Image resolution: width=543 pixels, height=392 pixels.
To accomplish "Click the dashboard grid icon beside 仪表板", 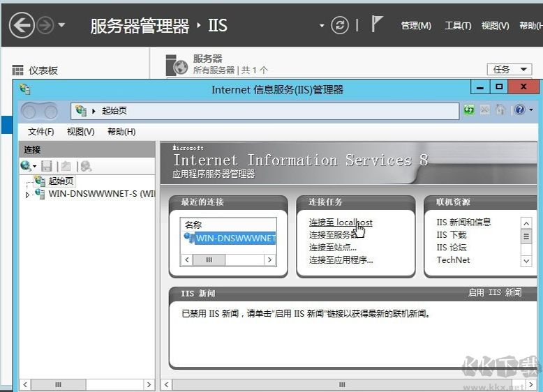I will [17, 70].
